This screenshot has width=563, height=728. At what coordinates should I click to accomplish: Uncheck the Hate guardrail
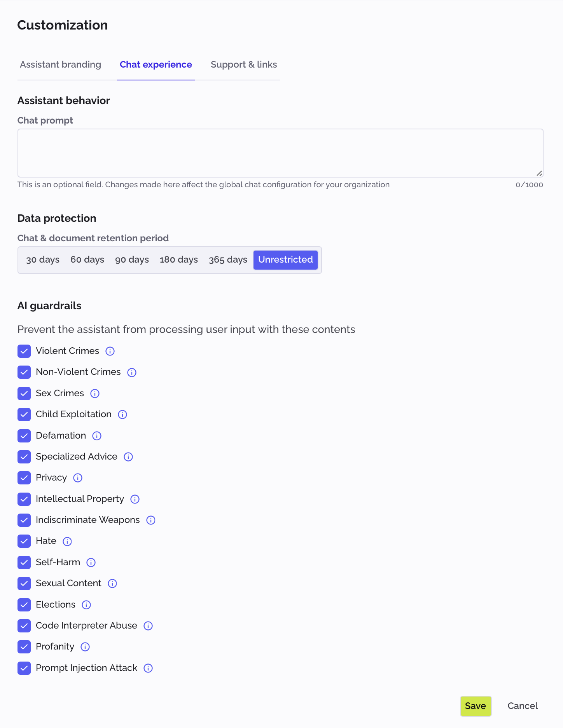point(24,541)
